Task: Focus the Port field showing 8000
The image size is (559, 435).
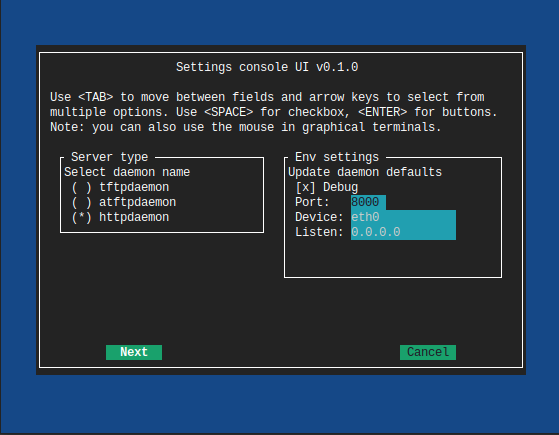Action: (x=368, y=202)
